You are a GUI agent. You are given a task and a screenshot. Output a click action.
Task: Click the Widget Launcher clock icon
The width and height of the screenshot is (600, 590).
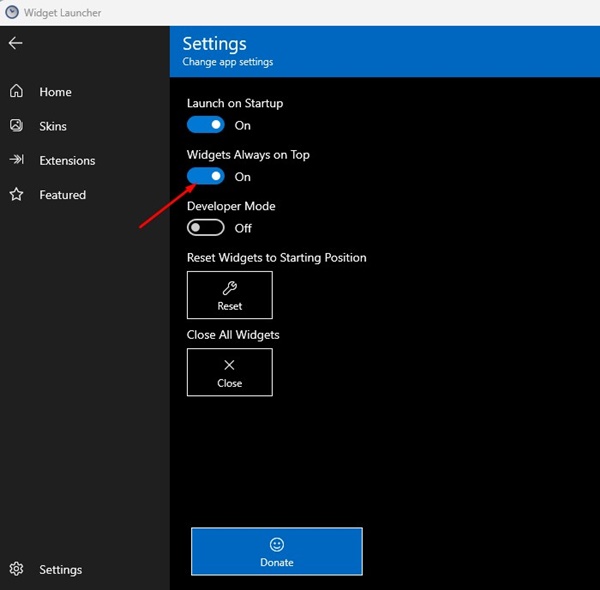coord(12,12)
